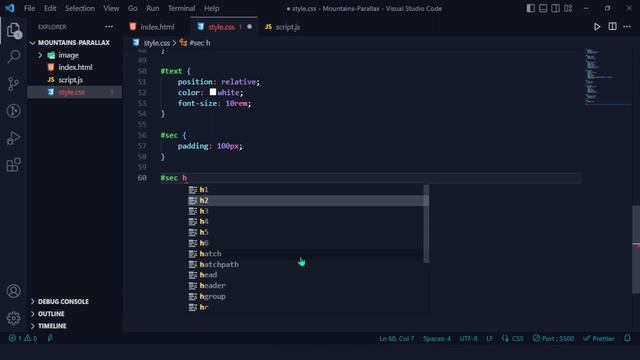Click style.css in the breadcrumb
640x360 pixels.
tap(156, 43)
